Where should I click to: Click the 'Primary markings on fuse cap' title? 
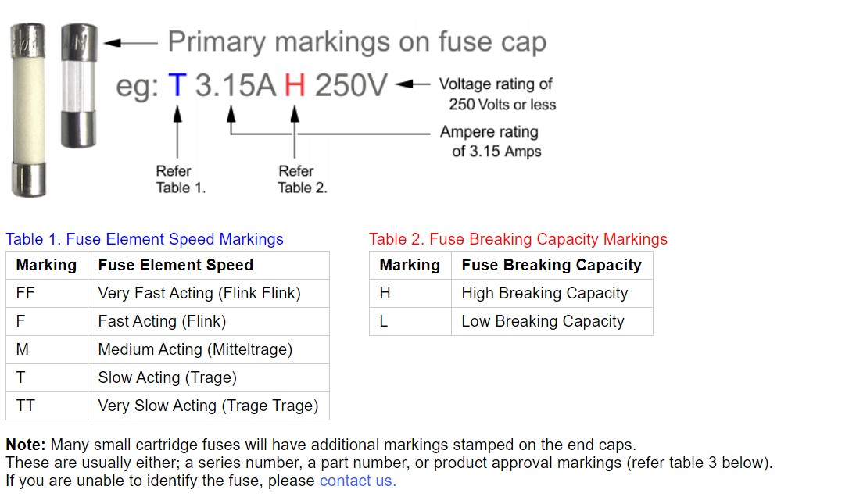(357, 42)
